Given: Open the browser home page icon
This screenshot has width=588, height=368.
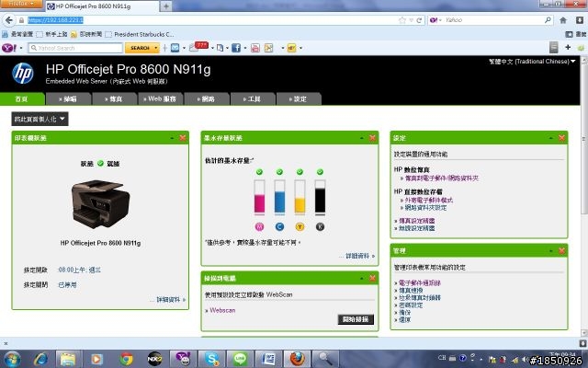Looking at the screenshot, I should click(x=563, y=20).
